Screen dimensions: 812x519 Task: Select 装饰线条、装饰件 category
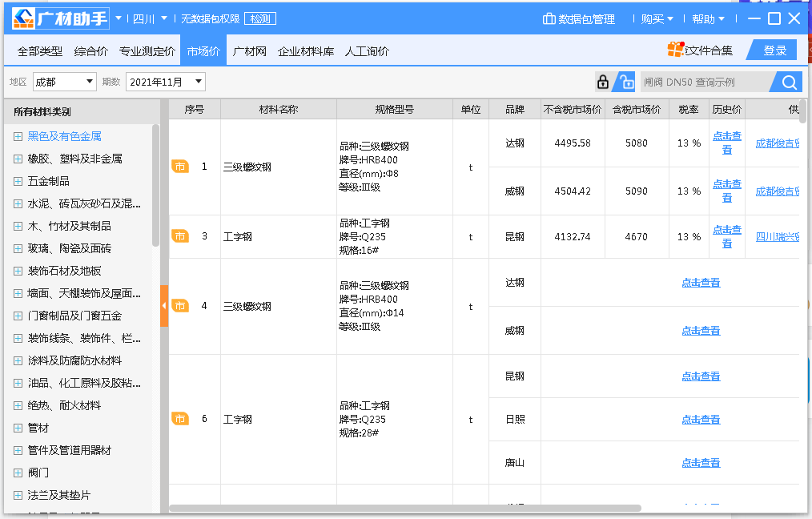click(x=84, y=338)
